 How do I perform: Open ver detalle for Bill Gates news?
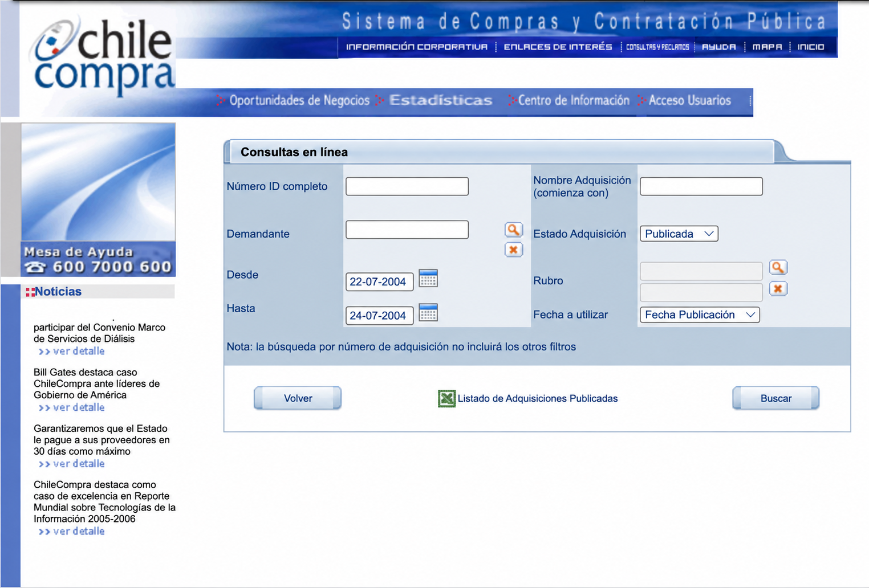(x=71, y=407)
